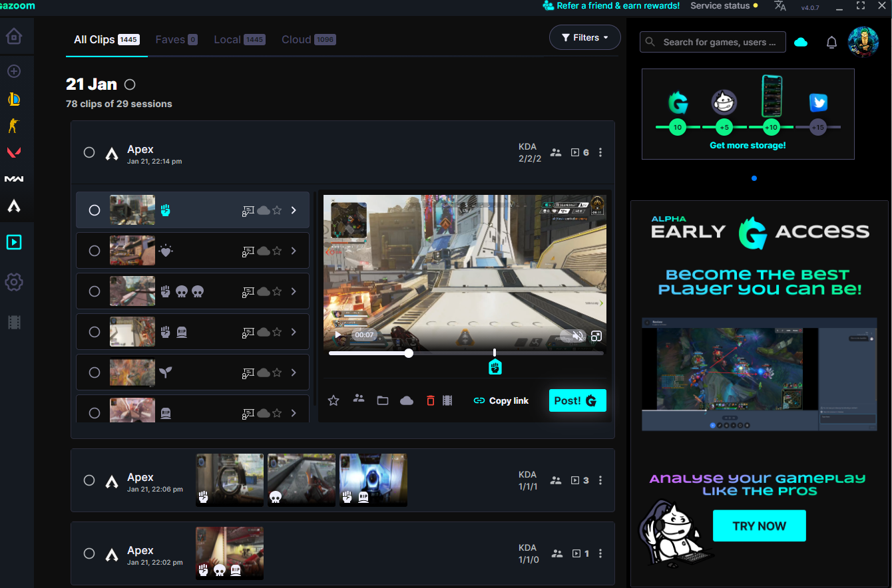Expand the sprout clip row chevron
The width and height of the screenshot is (892, 588).
(294, 372)
